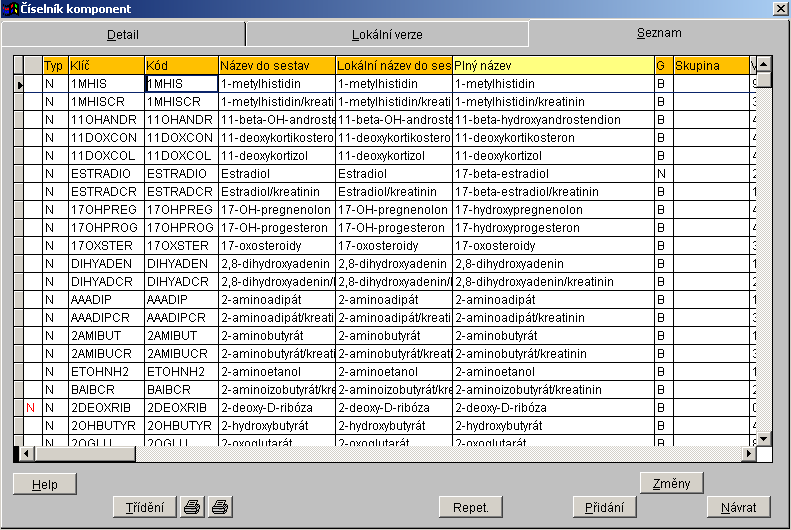Click the horizontal scrollbar left arrow
The image size is (791, 530).
(20, 454)
